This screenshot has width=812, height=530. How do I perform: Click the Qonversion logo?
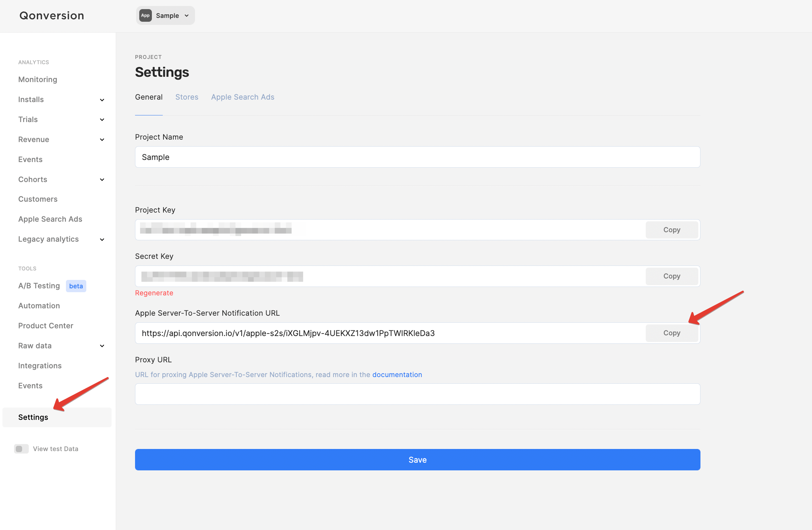pos(52,15)
